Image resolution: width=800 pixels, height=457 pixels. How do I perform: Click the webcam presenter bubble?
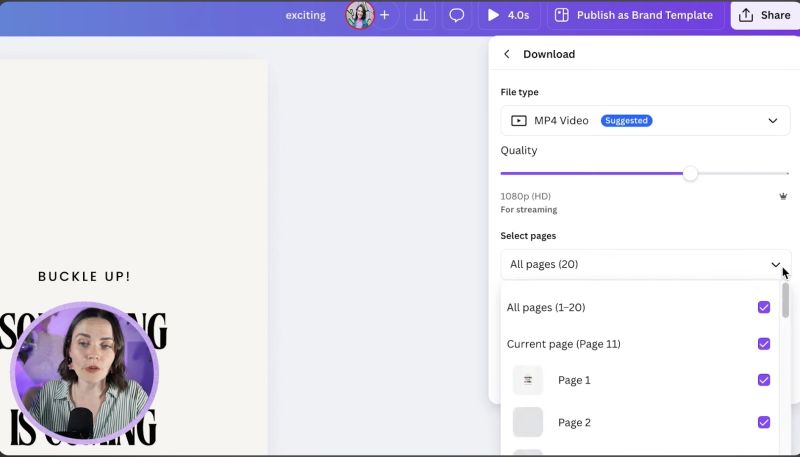(x=84, y=373)
